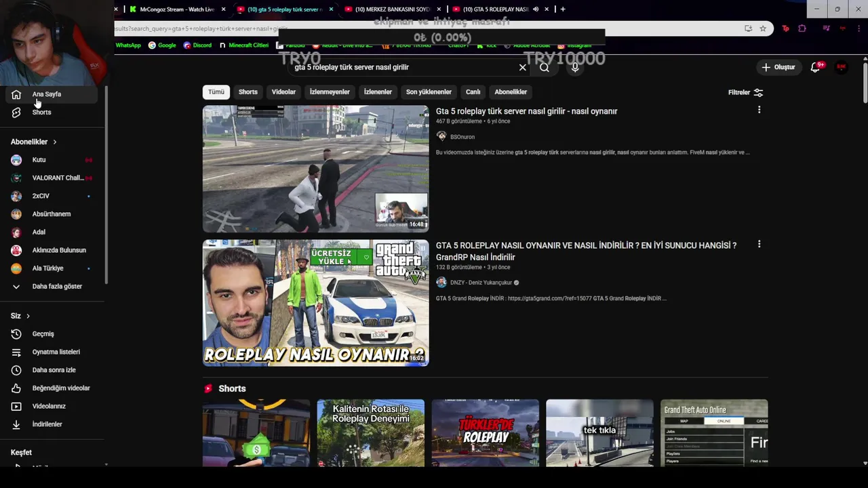Start voice search with the microphone icon
The height and width of the screenshot is (488, 868).
tap(575, 68)
